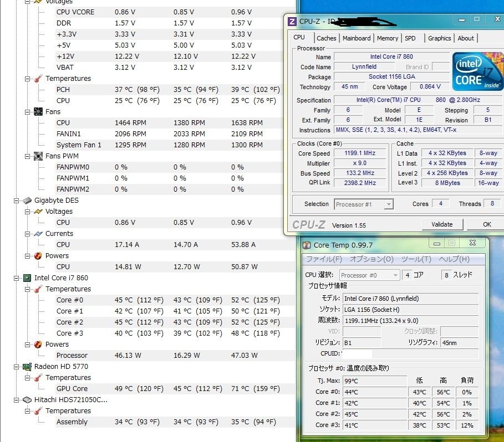Collapse the Temperatures node above PCH

coord(27,79)
